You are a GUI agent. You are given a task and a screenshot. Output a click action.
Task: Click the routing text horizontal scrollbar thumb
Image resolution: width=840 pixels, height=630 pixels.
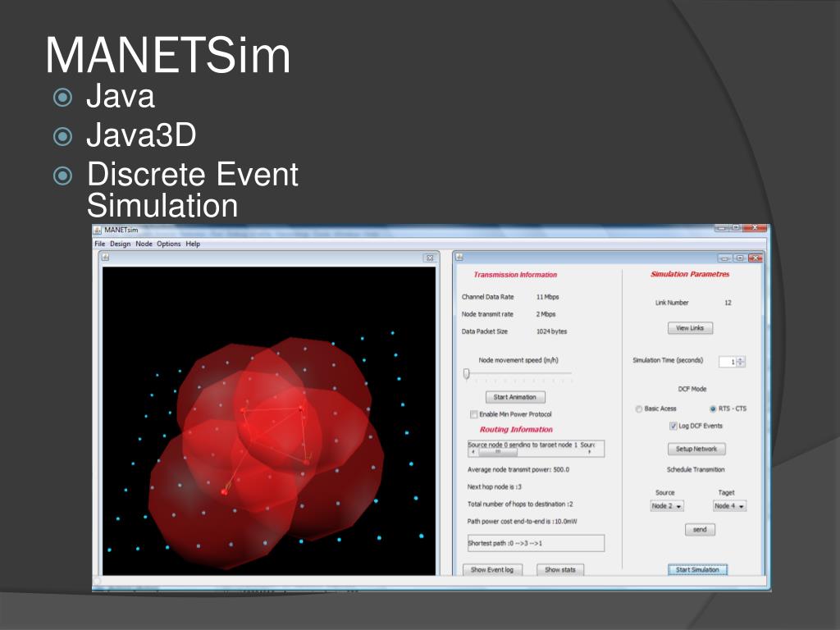(x=498, y=452)
